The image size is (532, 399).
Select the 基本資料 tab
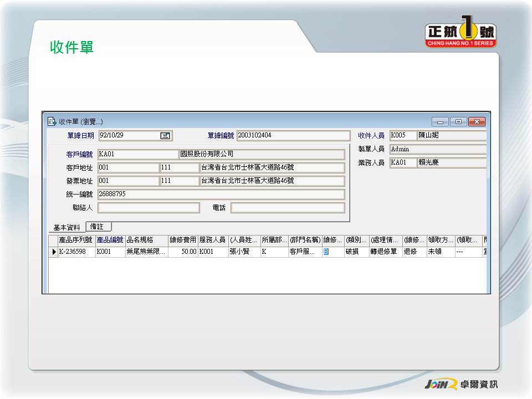[x=67, y=228]
